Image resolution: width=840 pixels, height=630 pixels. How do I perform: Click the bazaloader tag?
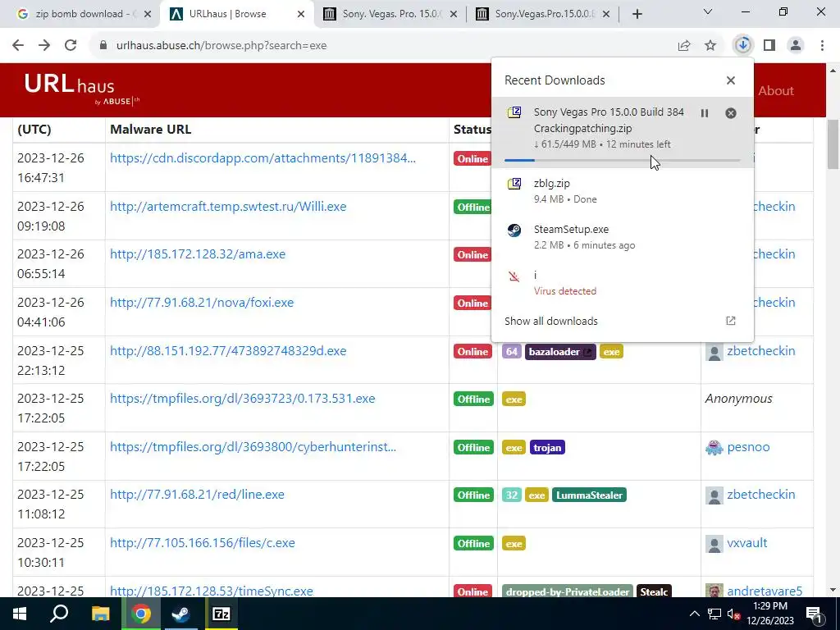pos(560,352)
